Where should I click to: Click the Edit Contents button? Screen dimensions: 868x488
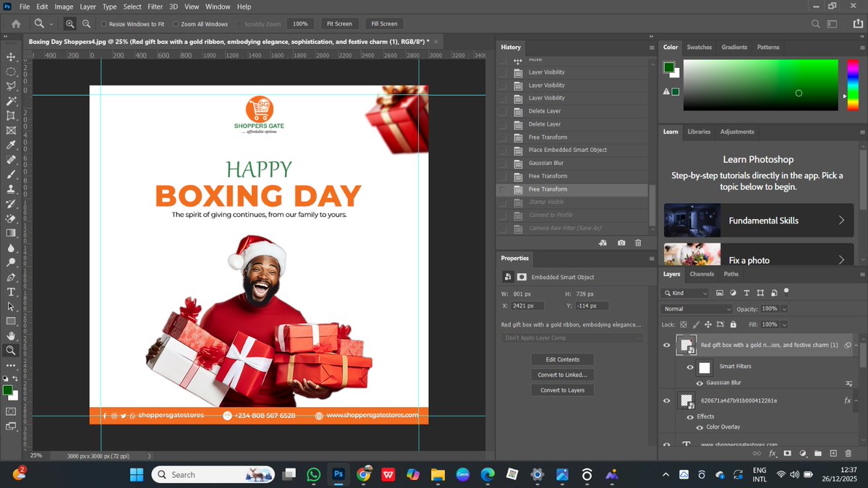click(x=563, y=359)
